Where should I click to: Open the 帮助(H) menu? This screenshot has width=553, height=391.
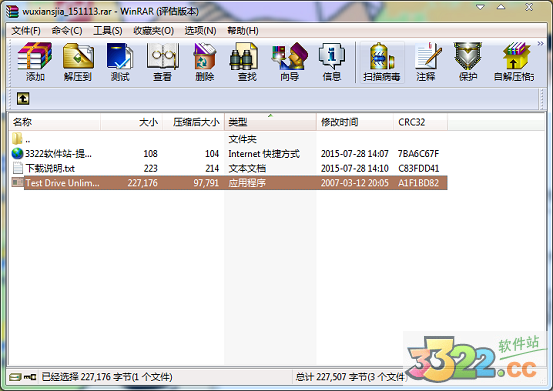pyautogui.click(x=243, y=31)
